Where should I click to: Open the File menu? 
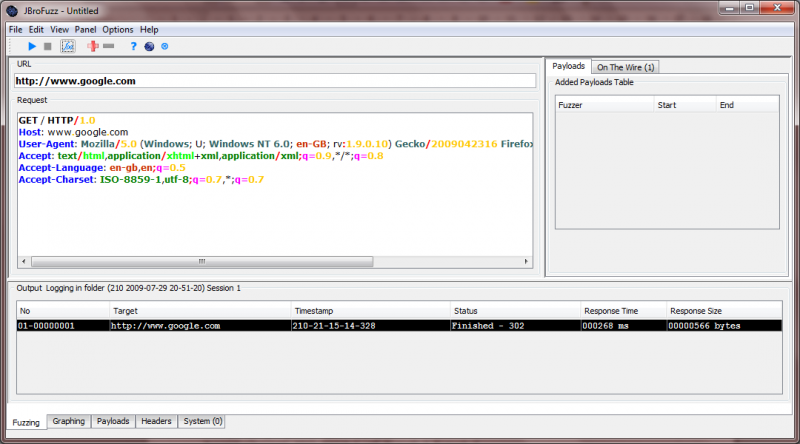tap(15, 30)
